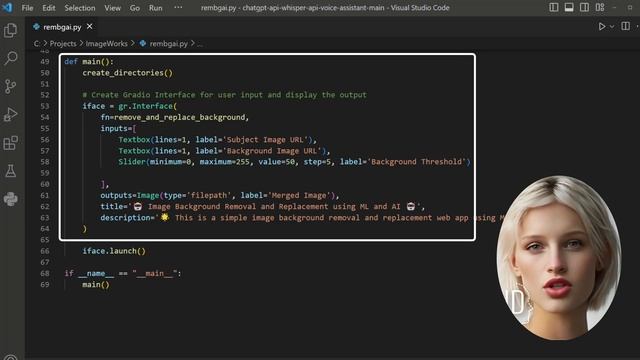Toggle the primary side bar layout

tap(553, 7)
